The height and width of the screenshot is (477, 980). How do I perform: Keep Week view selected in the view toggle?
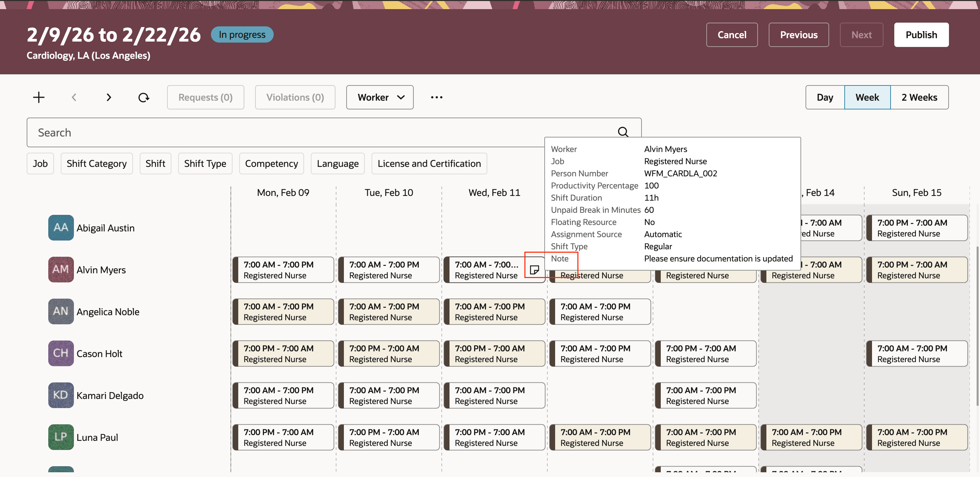867,97
